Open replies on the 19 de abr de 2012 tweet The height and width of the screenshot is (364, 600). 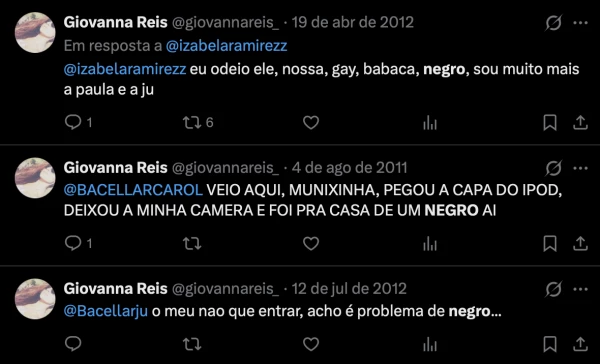(78, 122)
